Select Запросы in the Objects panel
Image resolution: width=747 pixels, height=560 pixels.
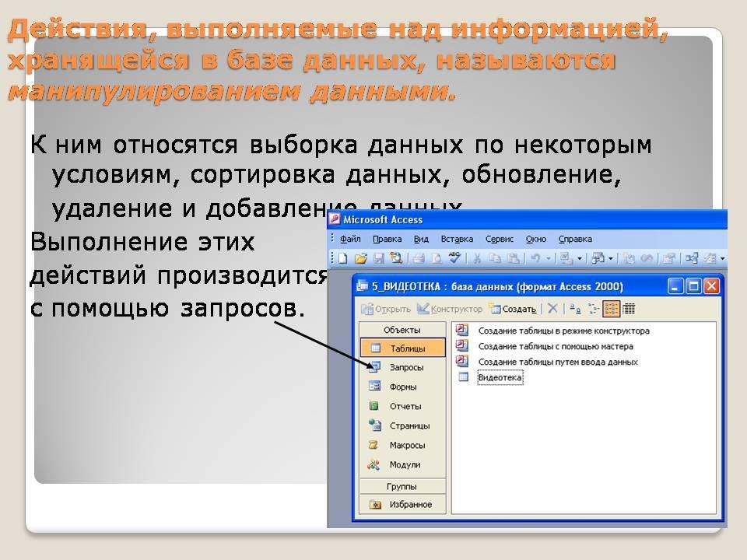pos(405,367)
